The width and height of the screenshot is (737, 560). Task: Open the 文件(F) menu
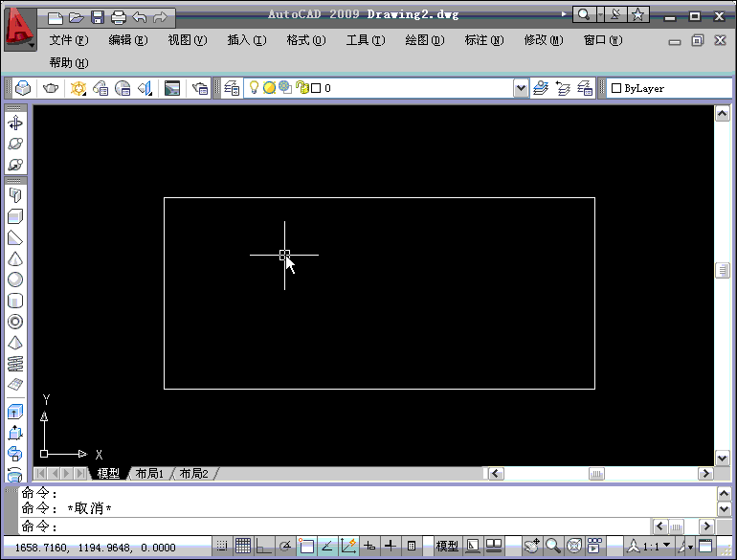point(69,40)
